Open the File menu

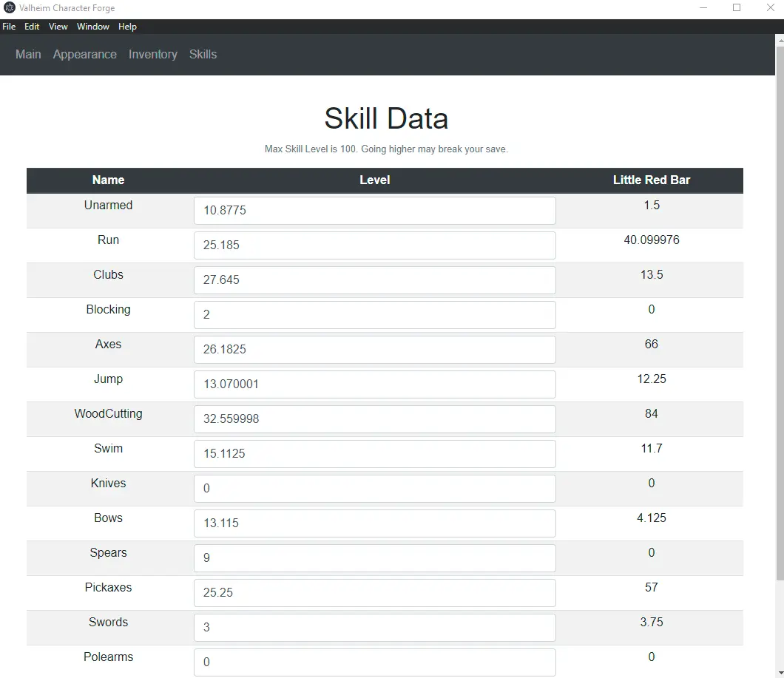(9, 27)
